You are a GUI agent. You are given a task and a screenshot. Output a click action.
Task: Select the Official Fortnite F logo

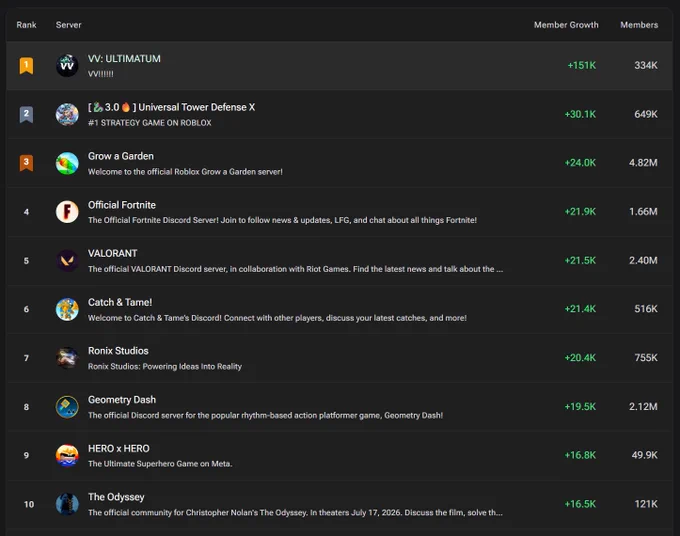point(67,212)
